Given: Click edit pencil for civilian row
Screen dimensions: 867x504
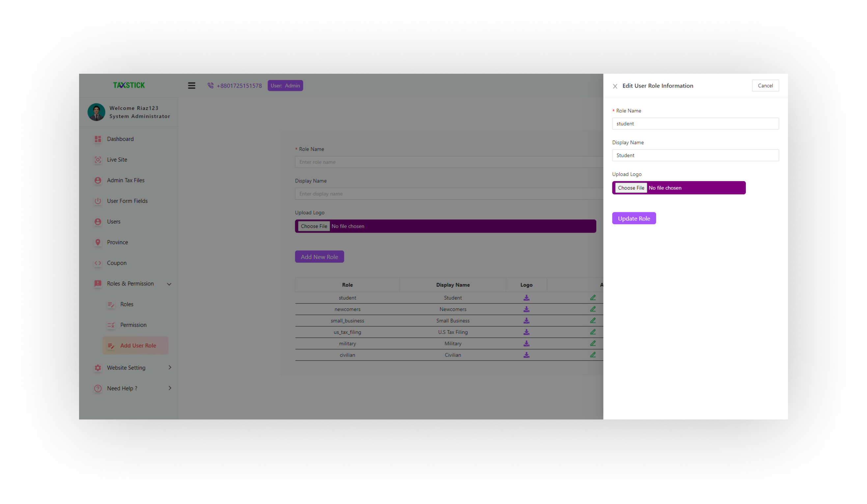Looking at the screenshot, I should point(593,355).
